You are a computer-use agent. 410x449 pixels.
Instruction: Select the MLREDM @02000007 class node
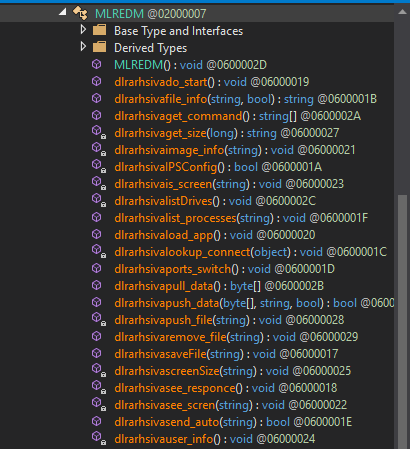point(150,14)
